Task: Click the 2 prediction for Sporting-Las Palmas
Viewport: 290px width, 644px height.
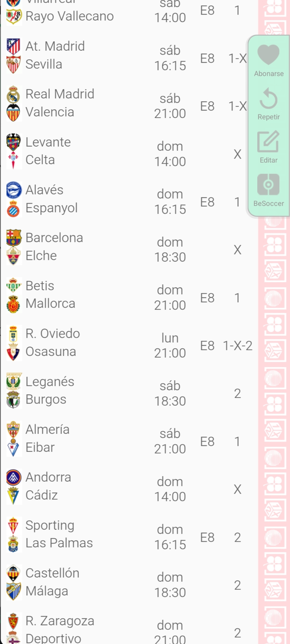Action: point(237,537)
